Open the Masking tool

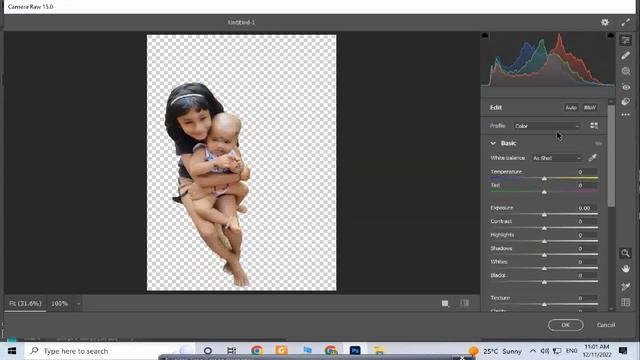(x=625, y=71)
